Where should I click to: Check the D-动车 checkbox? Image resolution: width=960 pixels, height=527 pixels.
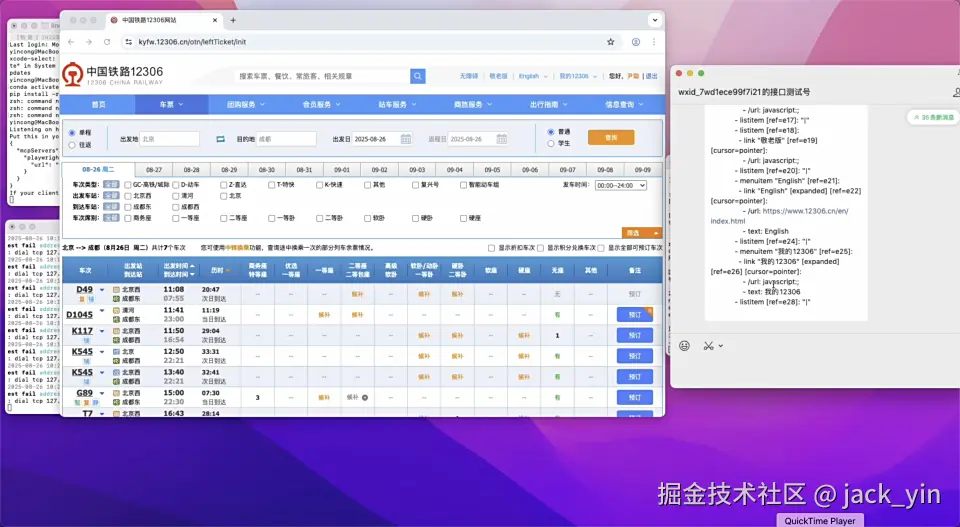(x=176, y=185)
